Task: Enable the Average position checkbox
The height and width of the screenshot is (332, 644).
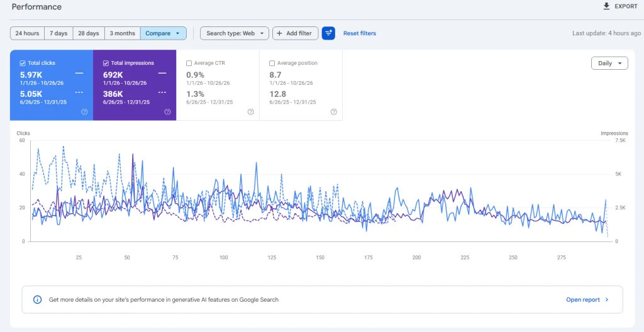Action: coord(272,64)
